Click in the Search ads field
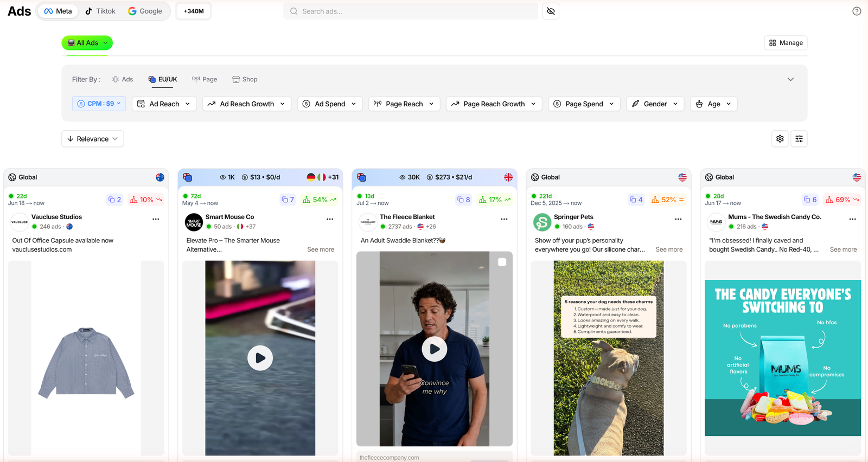The image size is (868, 462). tap(411, 11)
